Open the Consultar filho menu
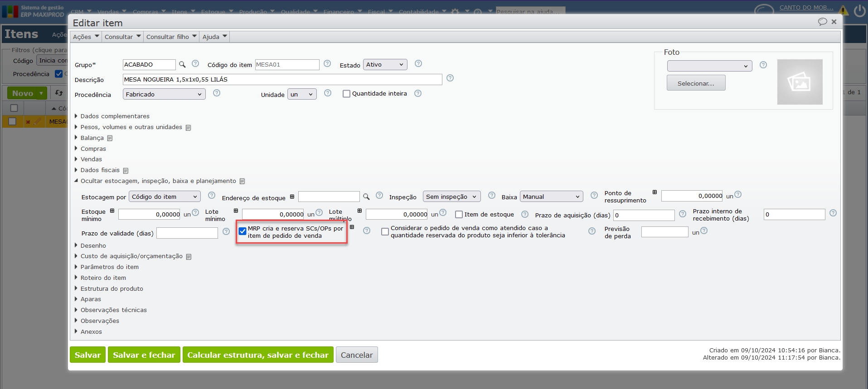The height and width of the screenshot is (389, 868). point(171,37)
